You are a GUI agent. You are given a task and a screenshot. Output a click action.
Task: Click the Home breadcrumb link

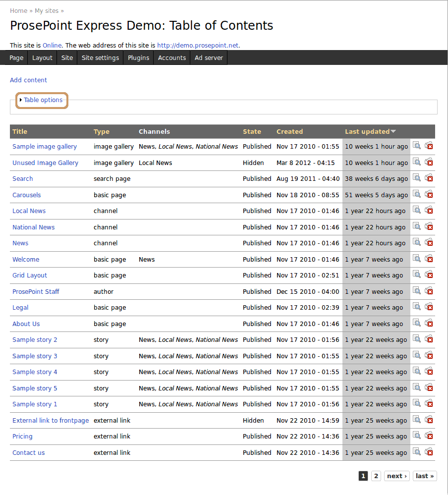coord(19,11)
